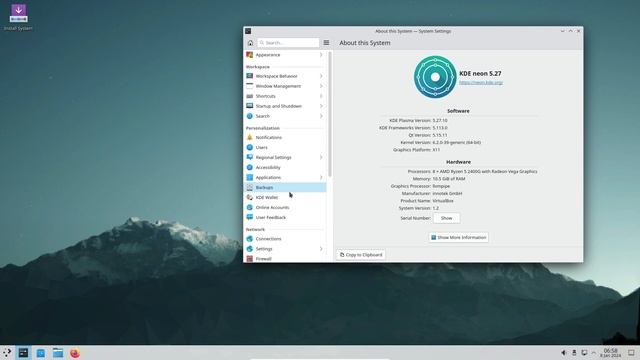Open the User Feedback icon

pyautogui.click(x=250, y=217)
